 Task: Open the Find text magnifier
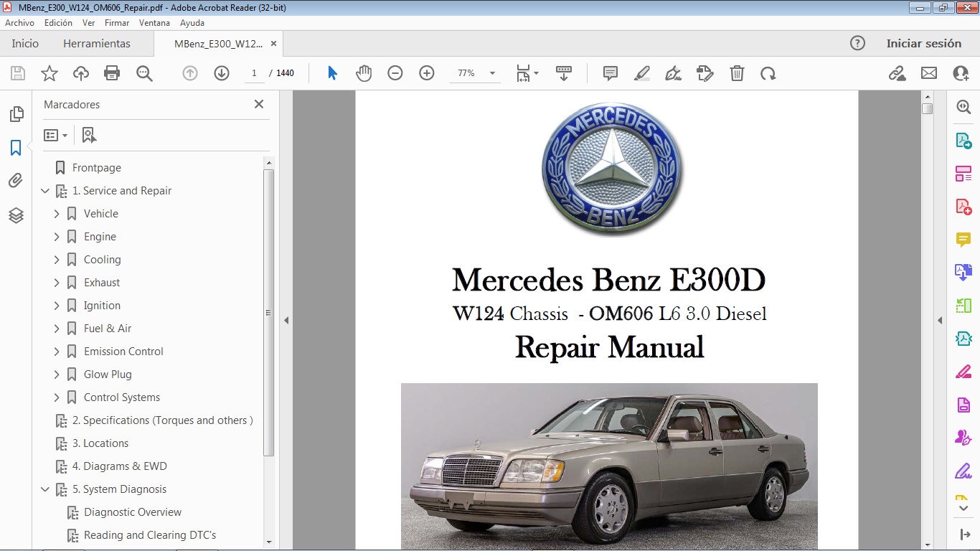coord(144,73)
